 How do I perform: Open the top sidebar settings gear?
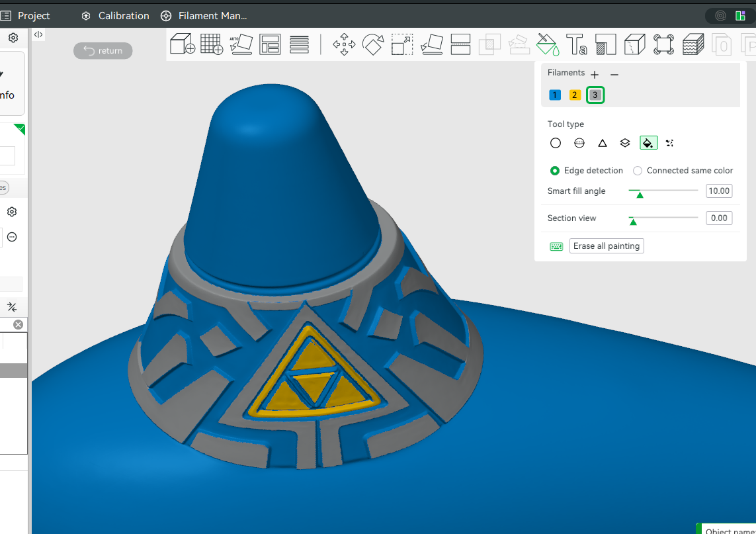[x=13, y=38]
